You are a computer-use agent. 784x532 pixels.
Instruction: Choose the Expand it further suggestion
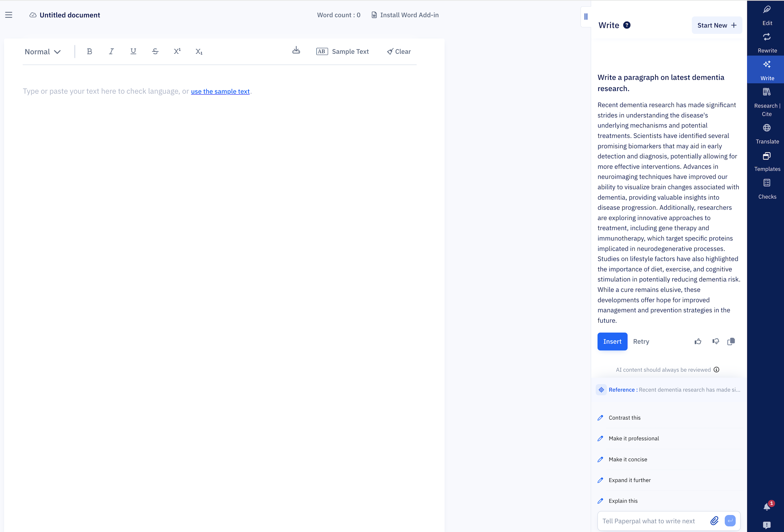point(669,480)
